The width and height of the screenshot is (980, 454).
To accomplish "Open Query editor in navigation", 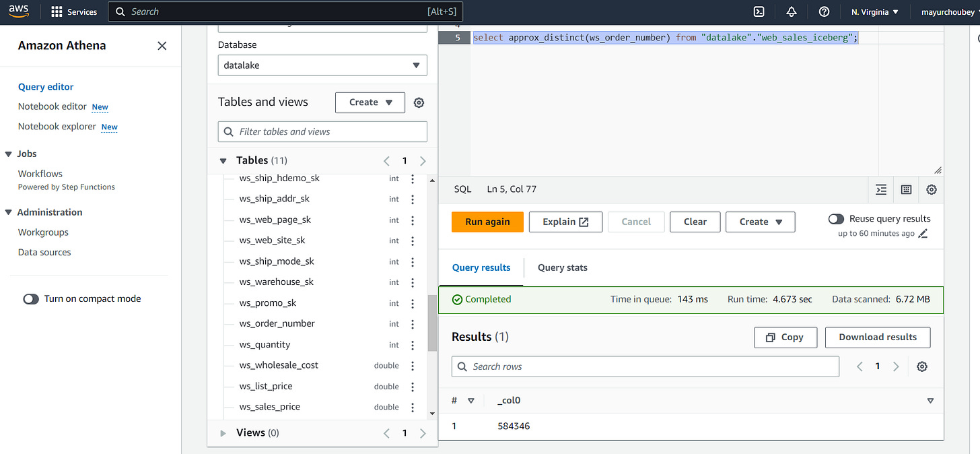I will 46,87.
